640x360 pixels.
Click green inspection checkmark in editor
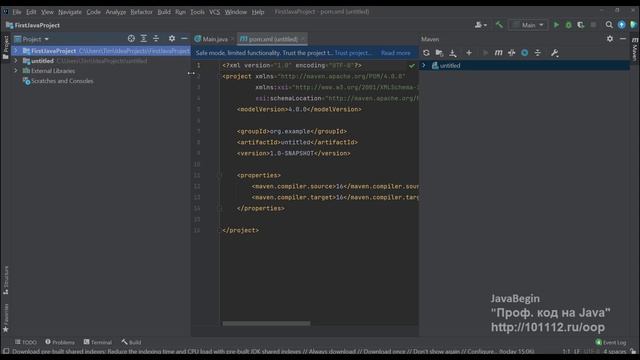[411, 65]
